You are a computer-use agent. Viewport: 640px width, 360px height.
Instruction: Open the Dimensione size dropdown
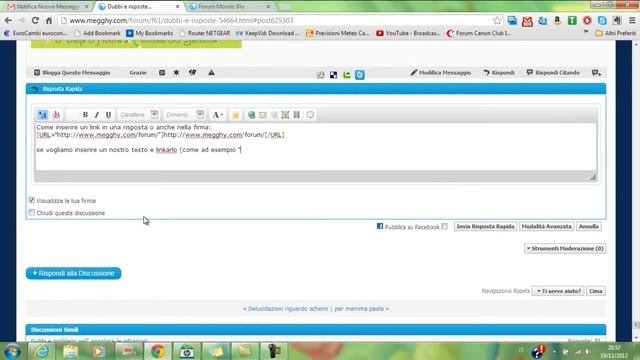[184, 115]
